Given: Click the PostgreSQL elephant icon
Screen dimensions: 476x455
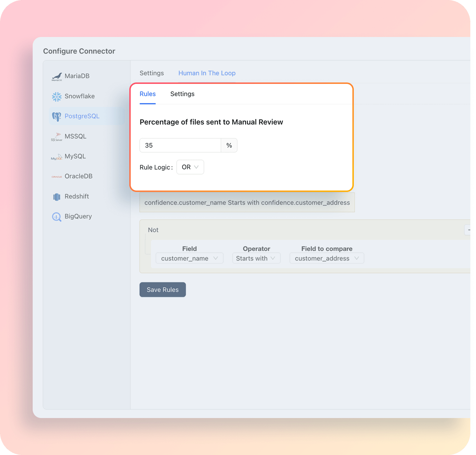Looking at the screenshot, I should coord(57,117).
